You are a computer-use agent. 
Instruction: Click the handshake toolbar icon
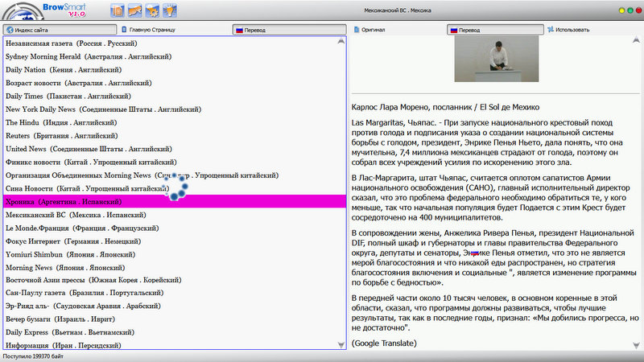135,10
